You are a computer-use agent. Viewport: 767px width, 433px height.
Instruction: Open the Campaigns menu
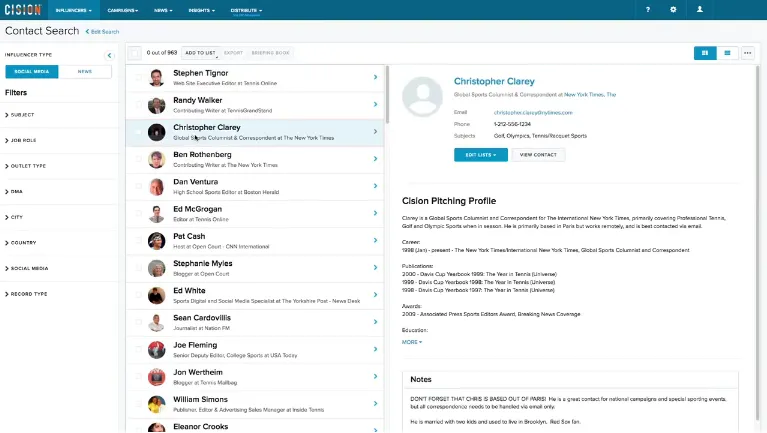[123, 10]
